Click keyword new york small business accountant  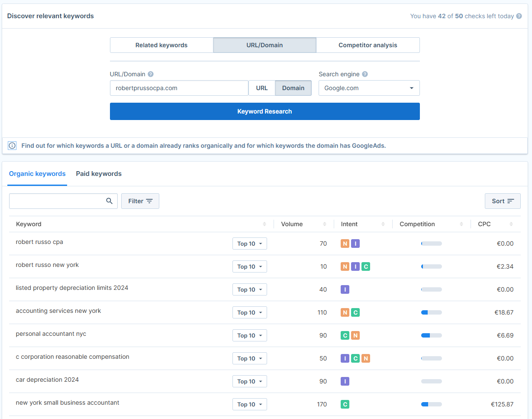click(x=68, y=403)
